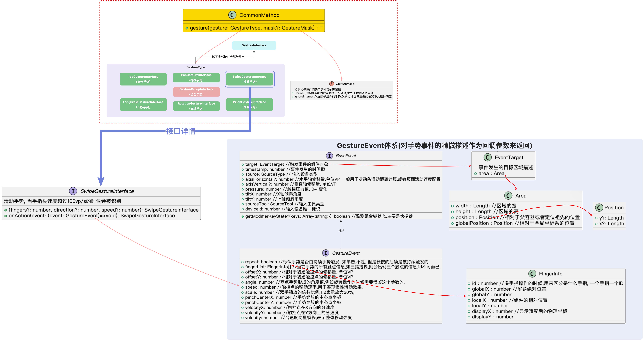Click the C class icon beside Area
Screen dimensions: 644x340
tap(508, 196)
